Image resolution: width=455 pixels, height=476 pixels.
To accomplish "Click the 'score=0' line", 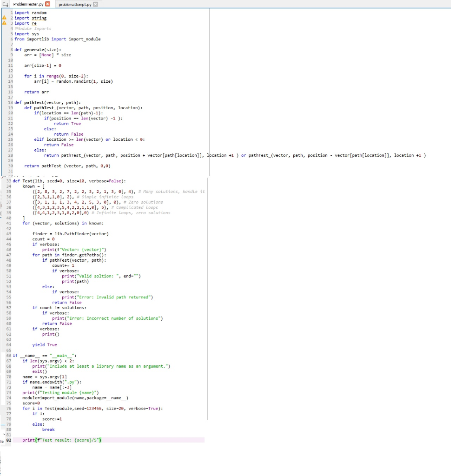I will [31, 403].
